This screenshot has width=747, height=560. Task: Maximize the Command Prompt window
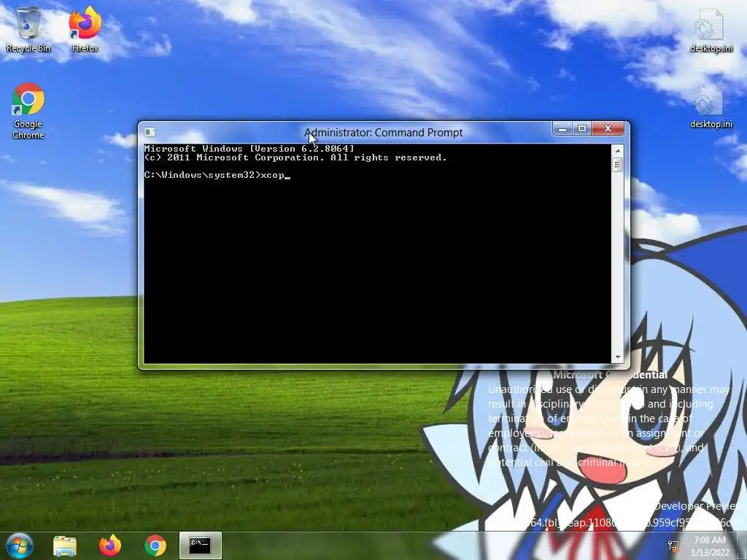pos(582,128)
